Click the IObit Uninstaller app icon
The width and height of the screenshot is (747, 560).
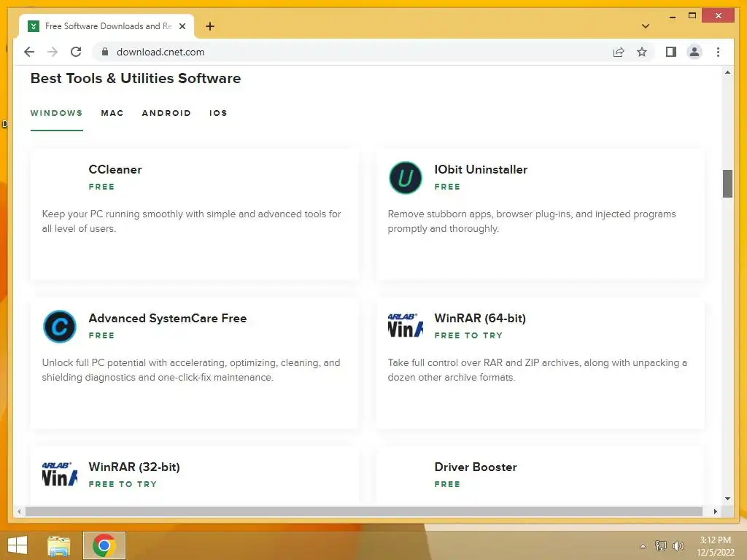point(406,178)
